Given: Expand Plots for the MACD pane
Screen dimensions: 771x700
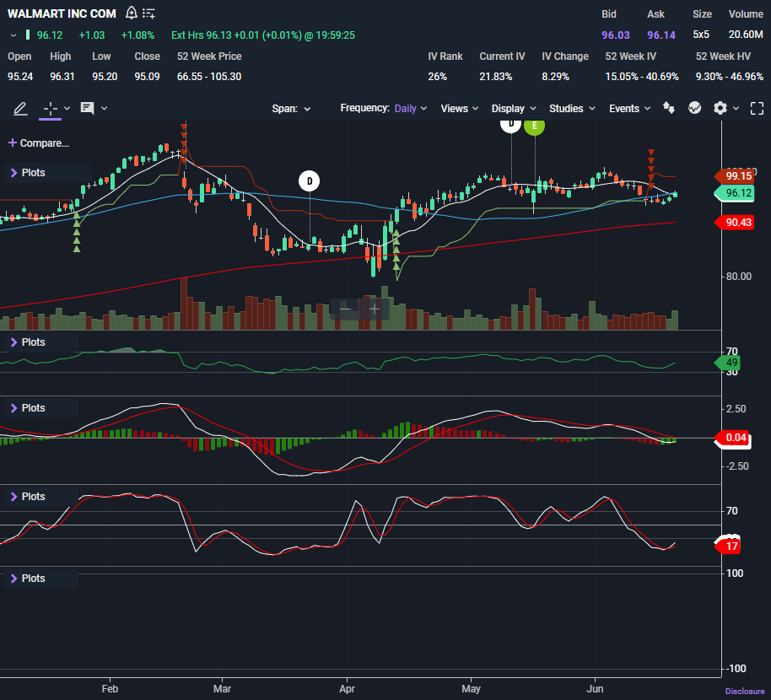Looking at the screenshot, I should [29, 408].
